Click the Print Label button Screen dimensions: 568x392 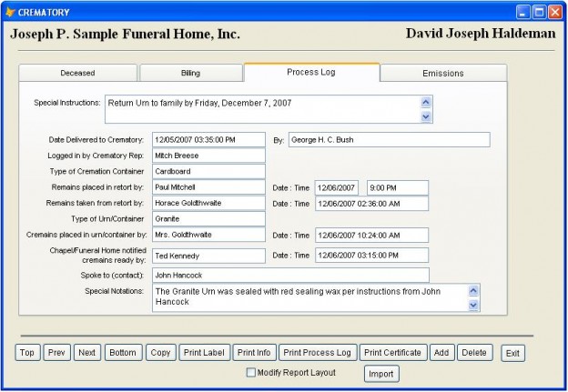tap(204, 352)
